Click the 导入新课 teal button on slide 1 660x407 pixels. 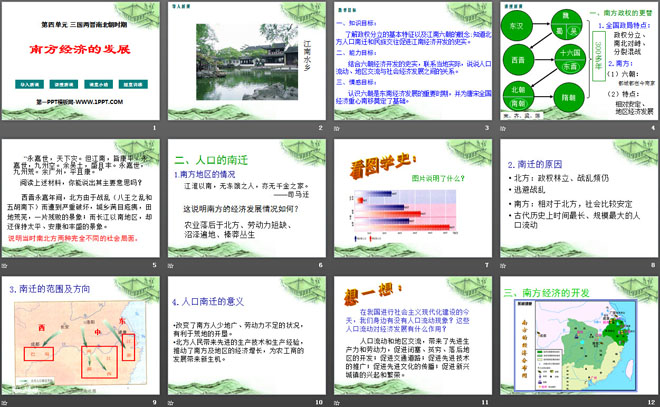pyautogui.click(x=29, y=85)
